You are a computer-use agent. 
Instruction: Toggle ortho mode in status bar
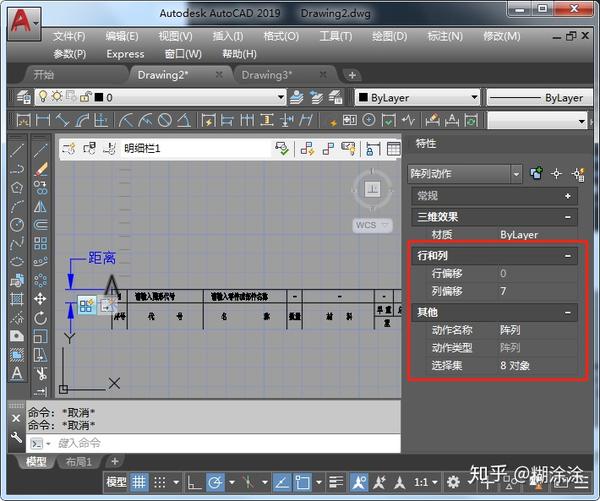coord(194,482)
